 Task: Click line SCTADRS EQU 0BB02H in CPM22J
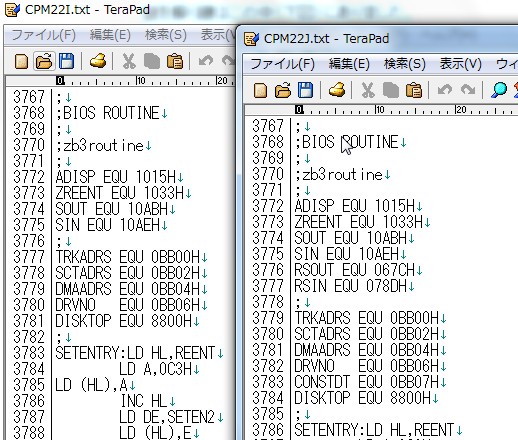point(367,334)
